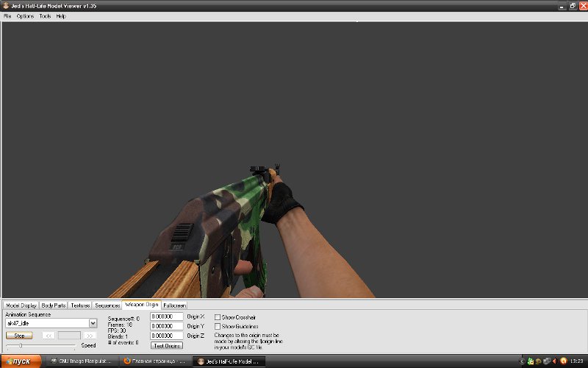Click the ak47_idle sequence combo box

51,323
